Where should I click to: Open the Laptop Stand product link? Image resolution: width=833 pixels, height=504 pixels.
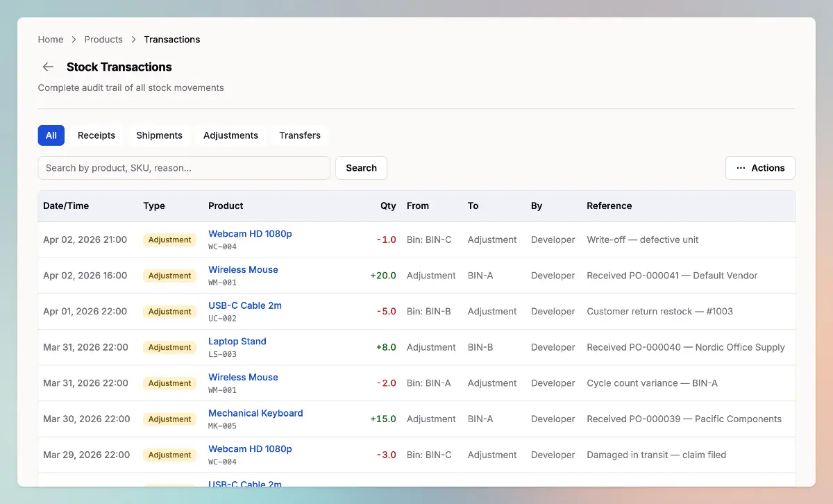click(237, 342)
